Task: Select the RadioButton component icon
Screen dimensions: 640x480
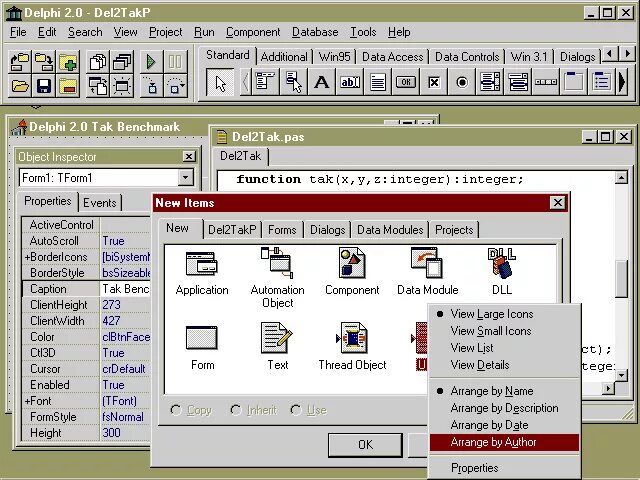Action: (x=462, y=82)
